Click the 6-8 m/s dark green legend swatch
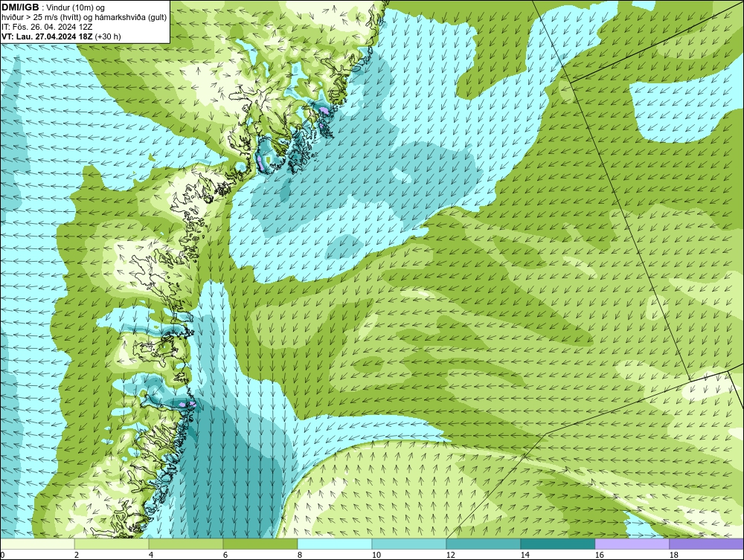The width and height of the screenshot is (744, 560). pyautogui.click(x=260, y=544)
